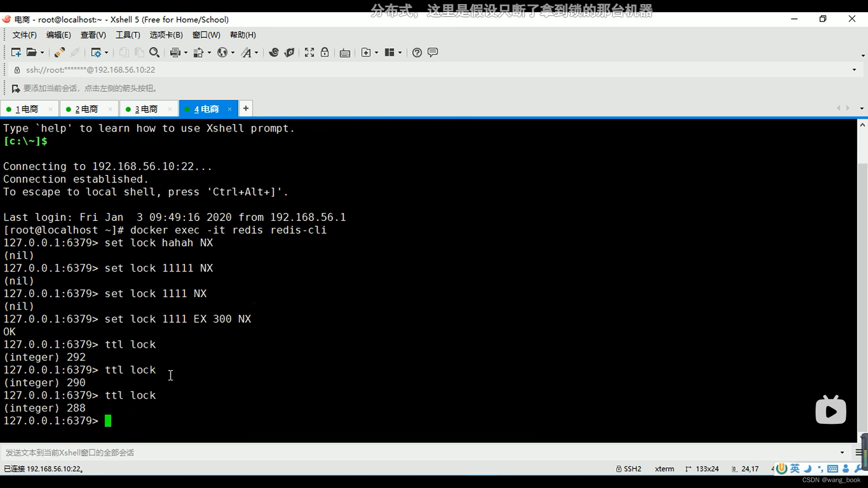Viewport: 868px width, 488px height.
Task: Open Find with the magnifier icon
Action: click(154, 52)
